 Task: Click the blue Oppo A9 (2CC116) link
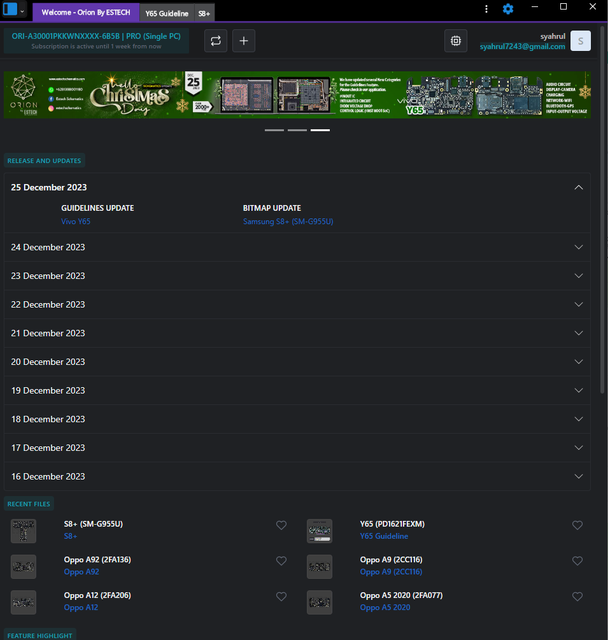point(391,572)
